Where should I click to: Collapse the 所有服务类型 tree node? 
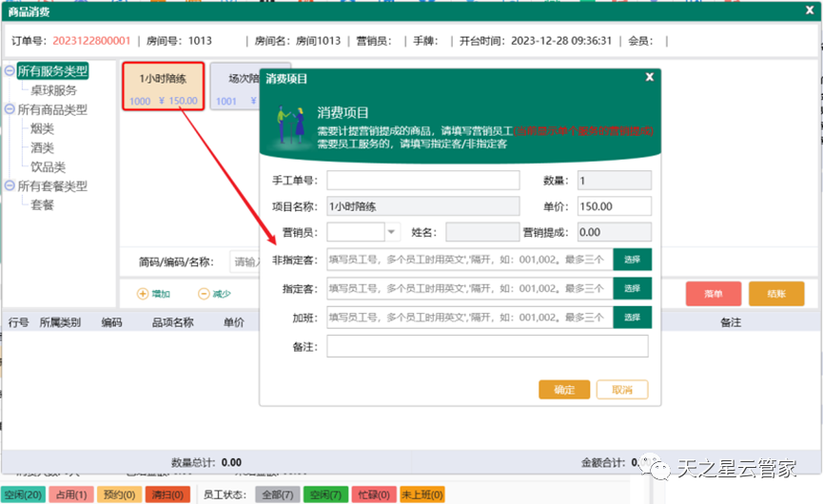coord(10,71)
